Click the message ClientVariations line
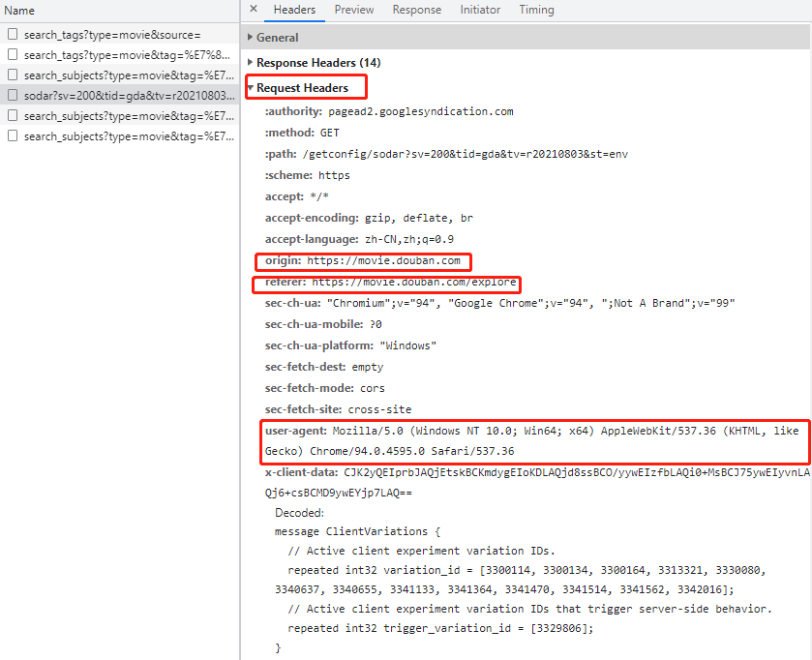The width and height of the screenshot is (812, 660). [x=357, y=531]
